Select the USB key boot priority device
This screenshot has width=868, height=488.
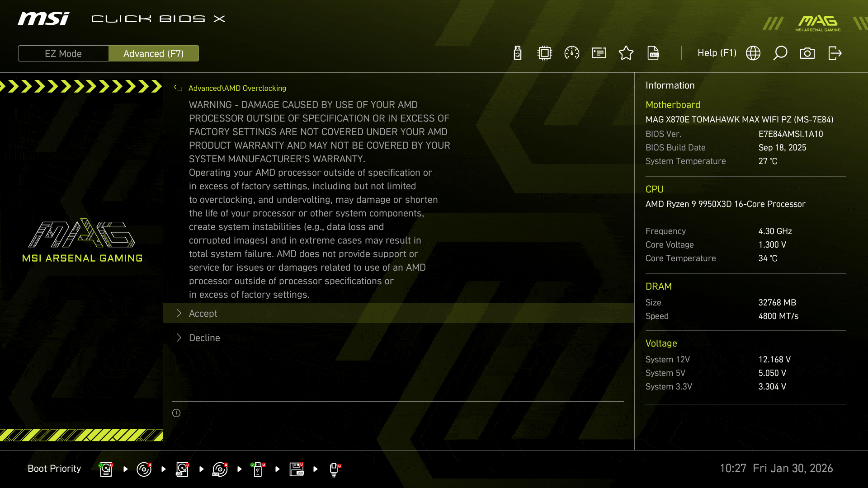pos(258,469)
